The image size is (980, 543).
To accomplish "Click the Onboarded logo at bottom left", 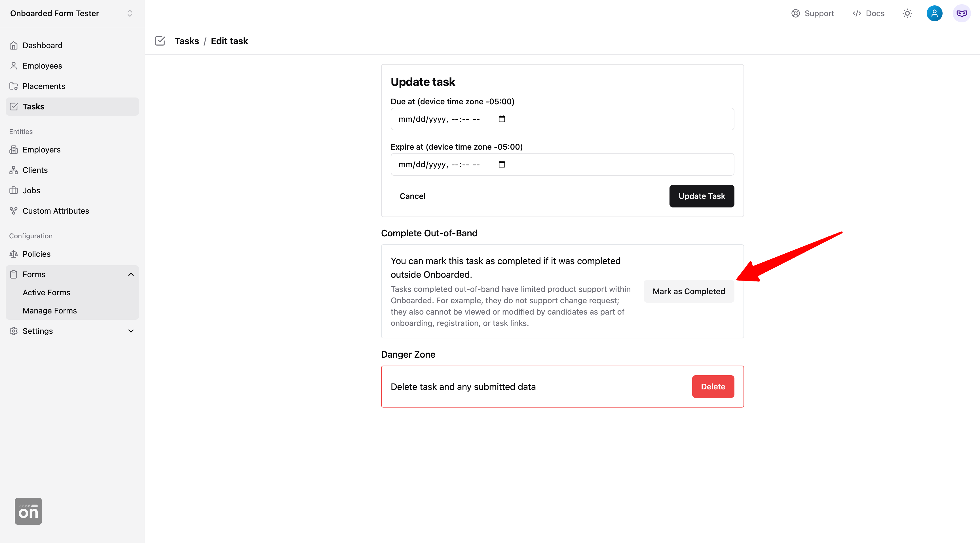I will point(28,511).
